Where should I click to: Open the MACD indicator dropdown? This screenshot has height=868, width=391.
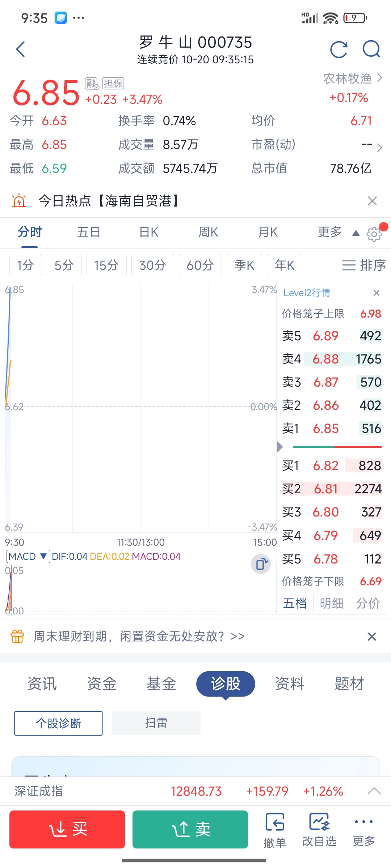(28, 556)
